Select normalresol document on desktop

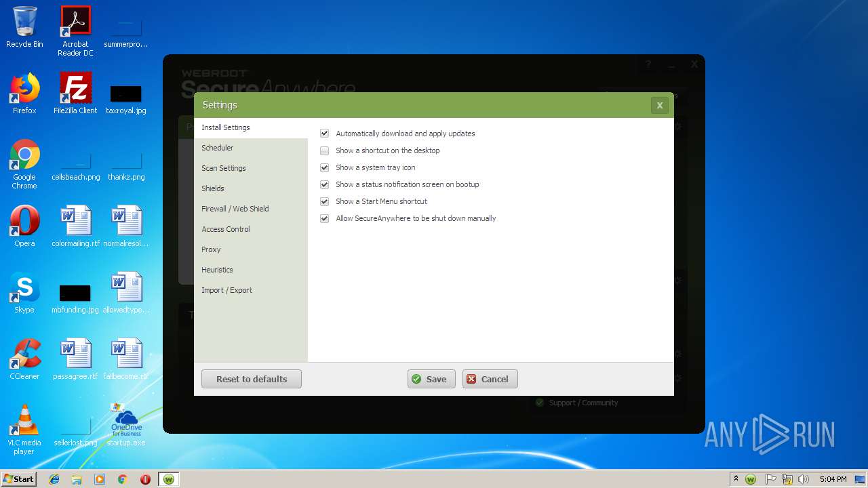[x=126, y=226]
